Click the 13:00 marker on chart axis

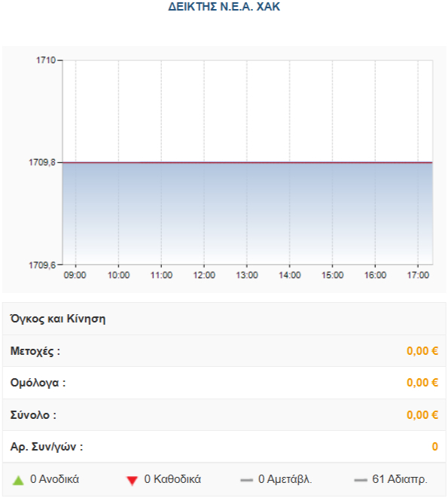tap(247, 275)
